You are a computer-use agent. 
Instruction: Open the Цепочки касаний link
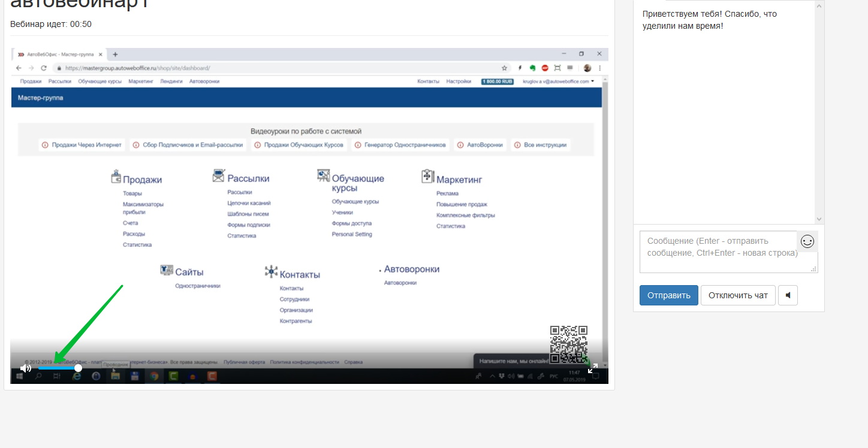pyautogui.click(x=249, y=203)
